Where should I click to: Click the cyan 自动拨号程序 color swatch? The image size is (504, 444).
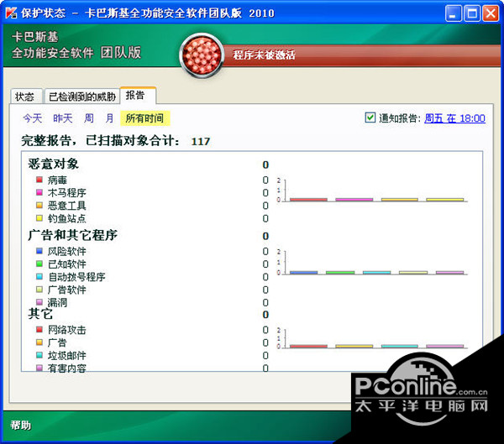tap(39, 276)
